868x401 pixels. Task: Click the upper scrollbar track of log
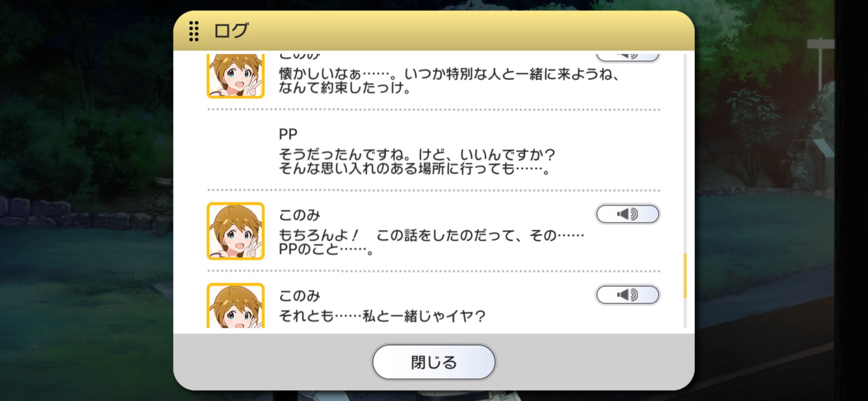[685, 152]
